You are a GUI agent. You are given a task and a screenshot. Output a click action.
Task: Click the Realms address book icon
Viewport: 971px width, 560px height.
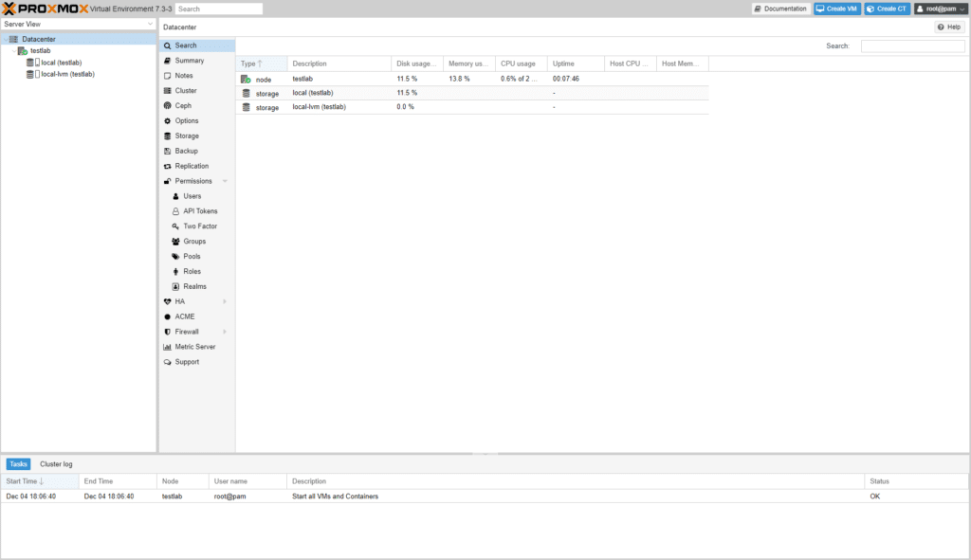click(175, 286)
